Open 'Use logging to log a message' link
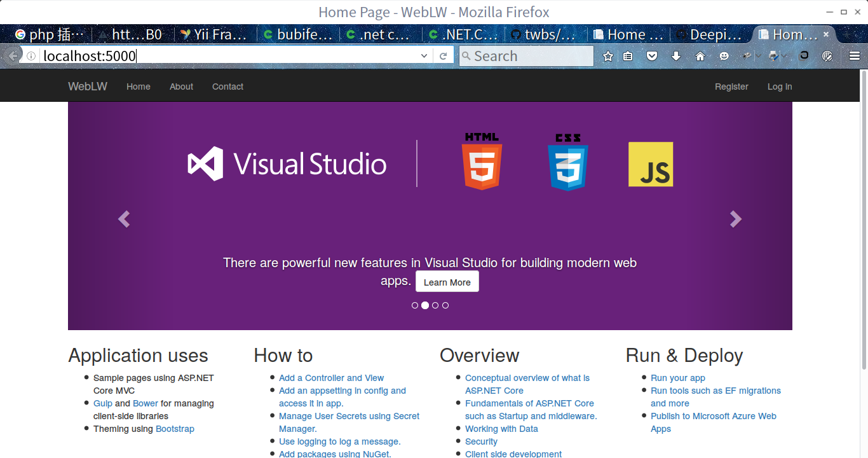The height and width of the screenshot is (458, 868). coord(340,441)
